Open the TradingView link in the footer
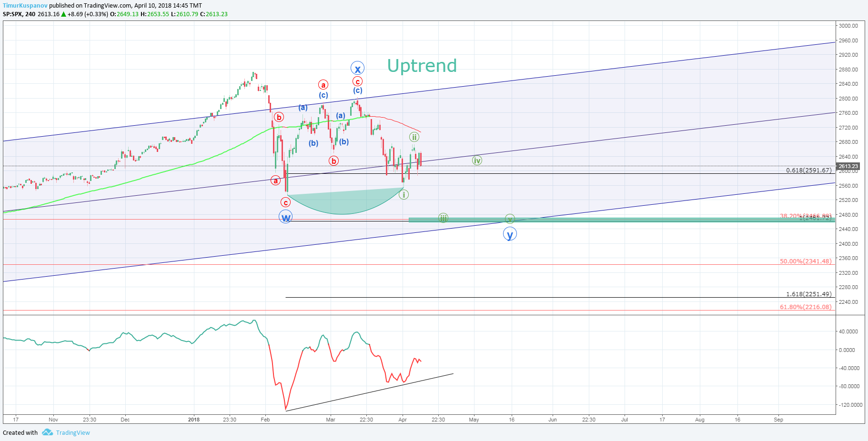Image resolution: width=868 pixels, height=441 pixels. pos(73,432)
